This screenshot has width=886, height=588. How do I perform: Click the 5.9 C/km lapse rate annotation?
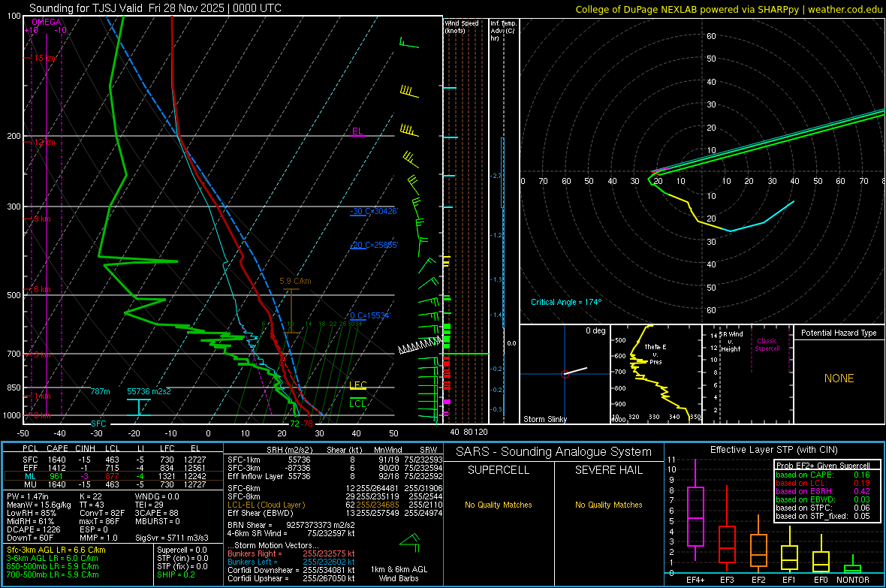[295, 281]
